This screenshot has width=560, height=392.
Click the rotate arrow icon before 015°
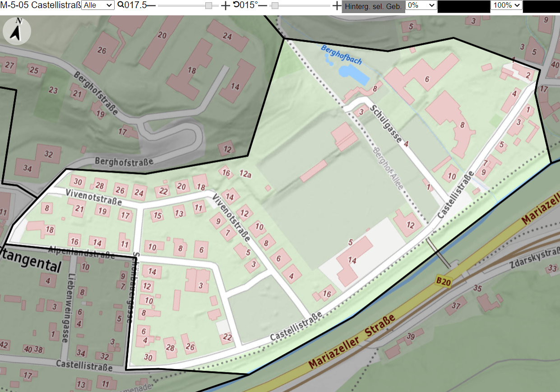coord(236,5)
